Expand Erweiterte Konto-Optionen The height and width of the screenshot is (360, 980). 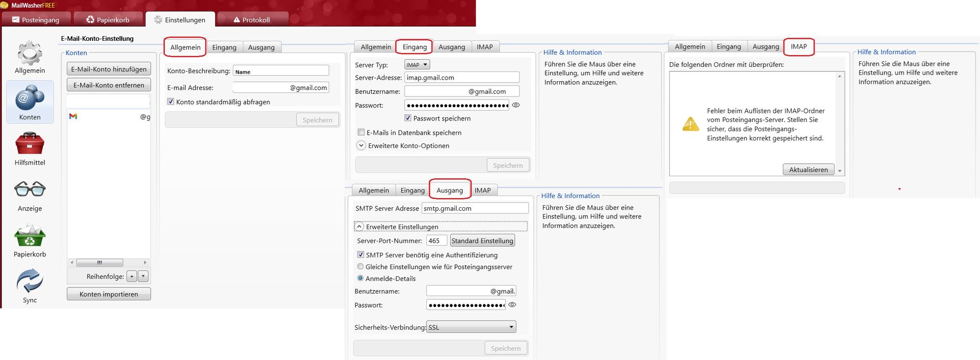(361, 146)
